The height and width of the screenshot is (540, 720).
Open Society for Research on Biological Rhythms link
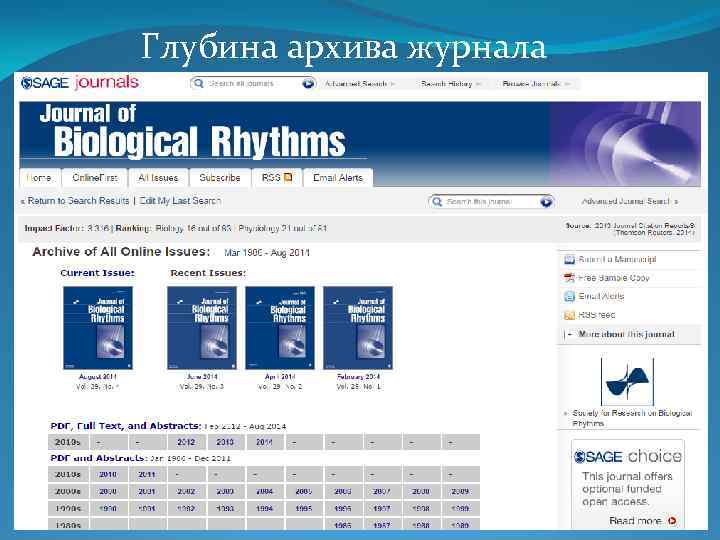pyautogui.click(x=632, y=418)
